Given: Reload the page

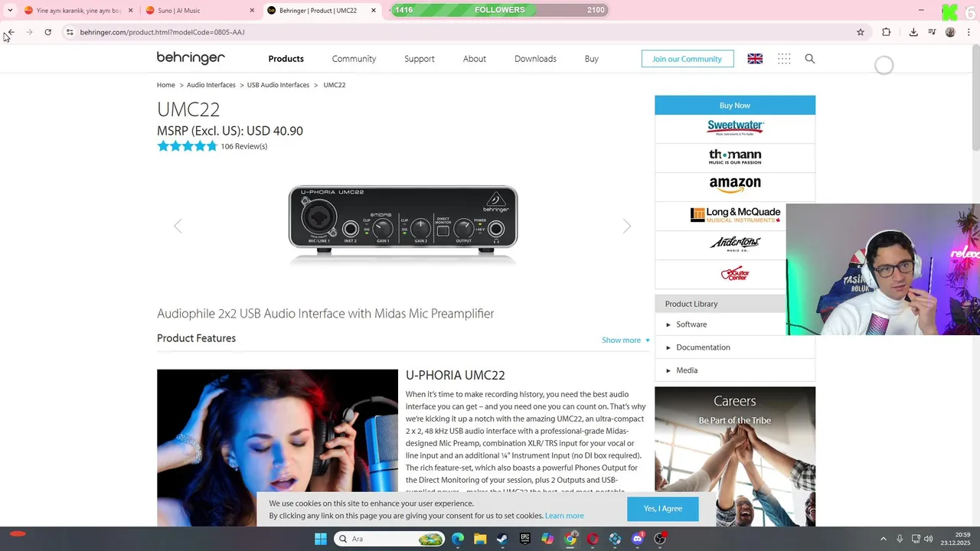Looking at the screenshot, I should point(47,32).
